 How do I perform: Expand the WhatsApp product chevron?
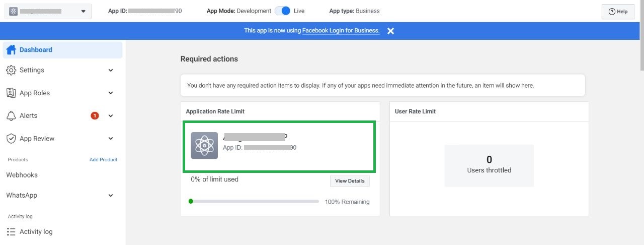(111, 196)
